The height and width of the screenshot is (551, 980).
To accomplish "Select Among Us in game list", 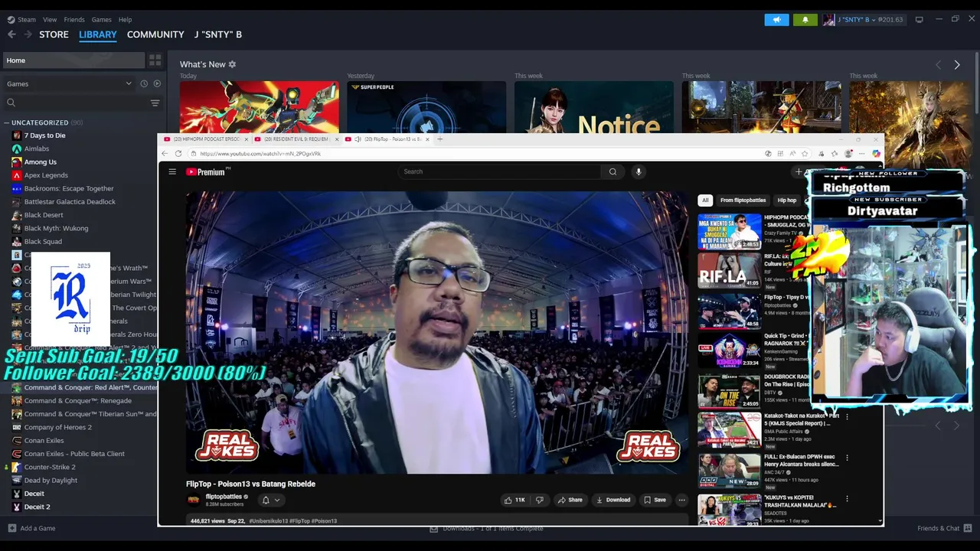I will point(40,162).
